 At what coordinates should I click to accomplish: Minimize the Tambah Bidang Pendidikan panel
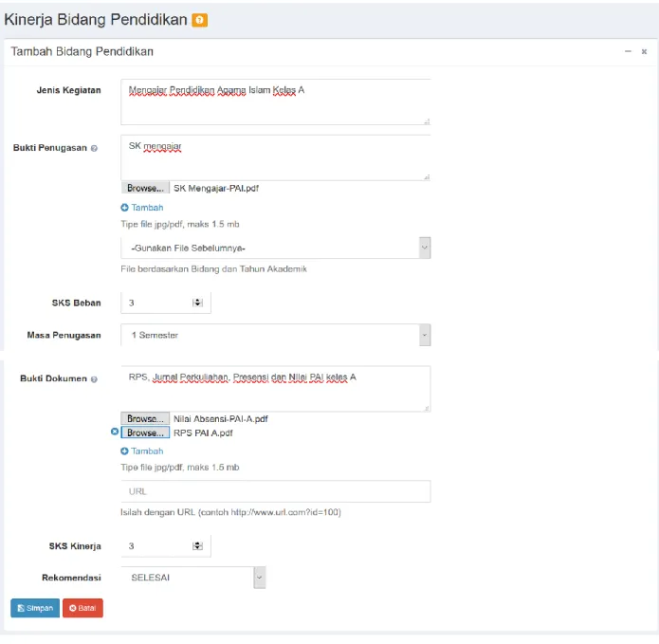[628, 51]
